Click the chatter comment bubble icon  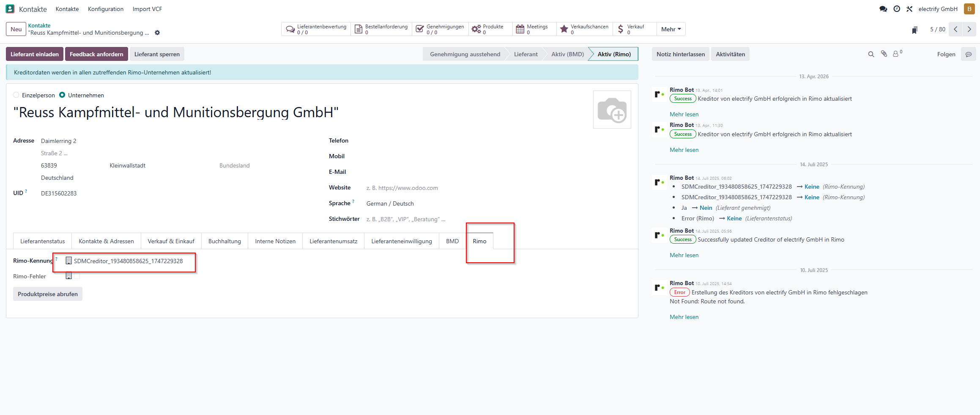(969, 54)
